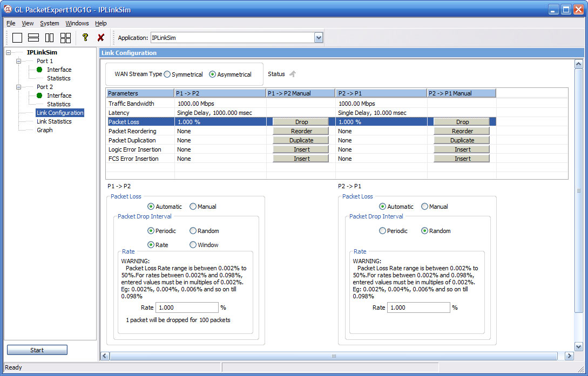Select the Window option for P1 -> P2
The height and width of the screenshot is (376, 588).
193,244
